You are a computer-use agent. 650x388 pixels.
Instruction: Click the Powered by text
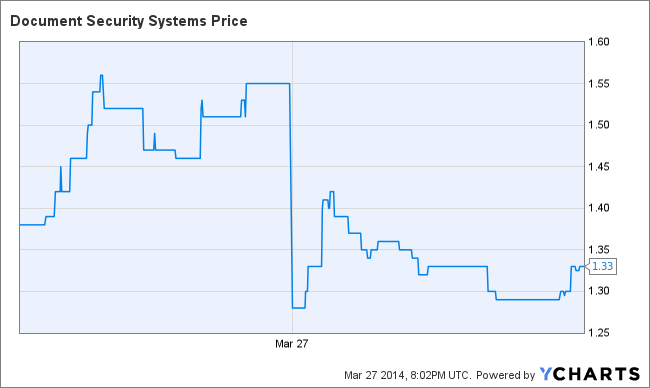[x=505, y=375]
